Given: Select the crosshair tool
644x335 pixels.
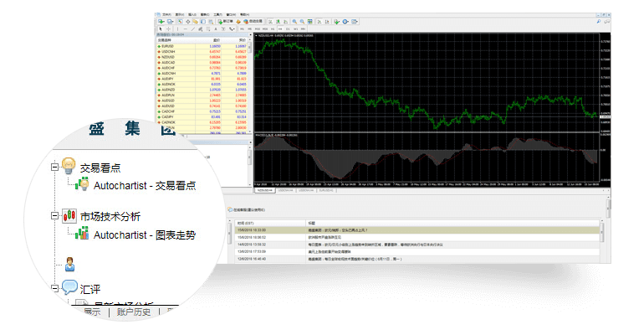Looking at the screenshot, I should (168, 28).
